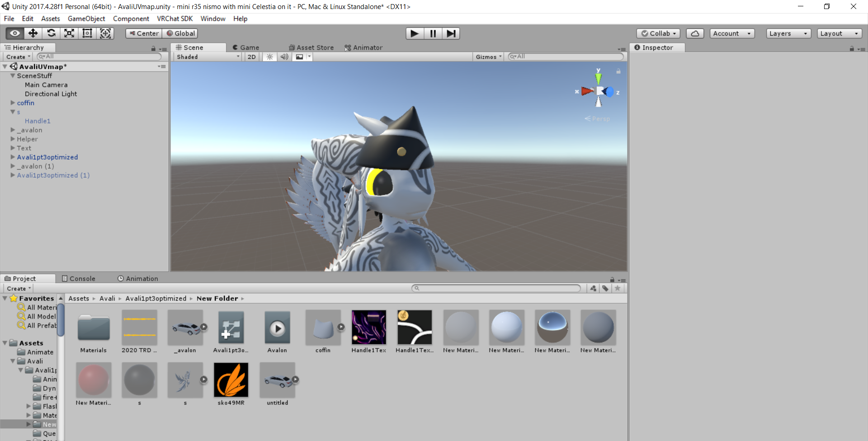Screen dimensions: 868x441
Task: Open Project Create dropdown
Action: click(x=19, y=288)
